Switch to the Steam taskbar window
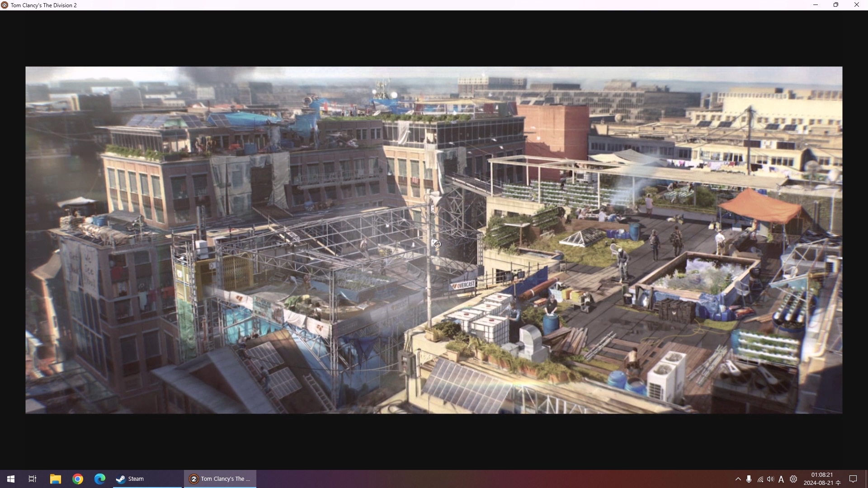 (x=147, y=479)
